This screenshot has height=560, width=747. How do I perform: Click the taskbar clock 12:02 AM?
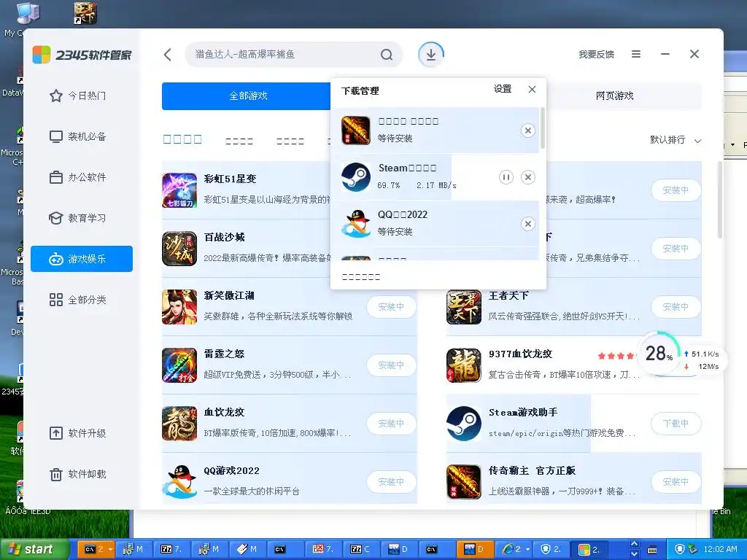coord(720,550)
